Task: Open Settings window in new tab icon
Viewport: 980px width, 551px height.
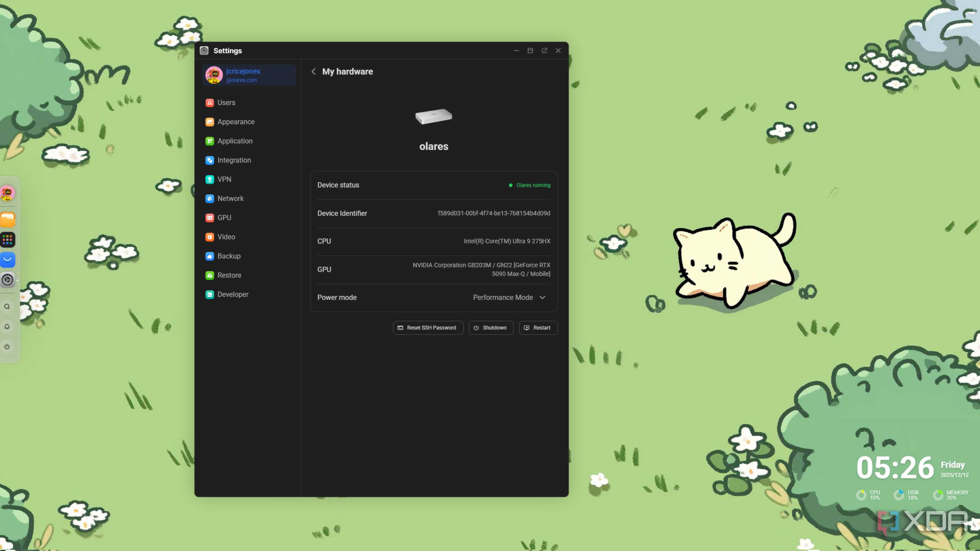Action: click(544, 51)
